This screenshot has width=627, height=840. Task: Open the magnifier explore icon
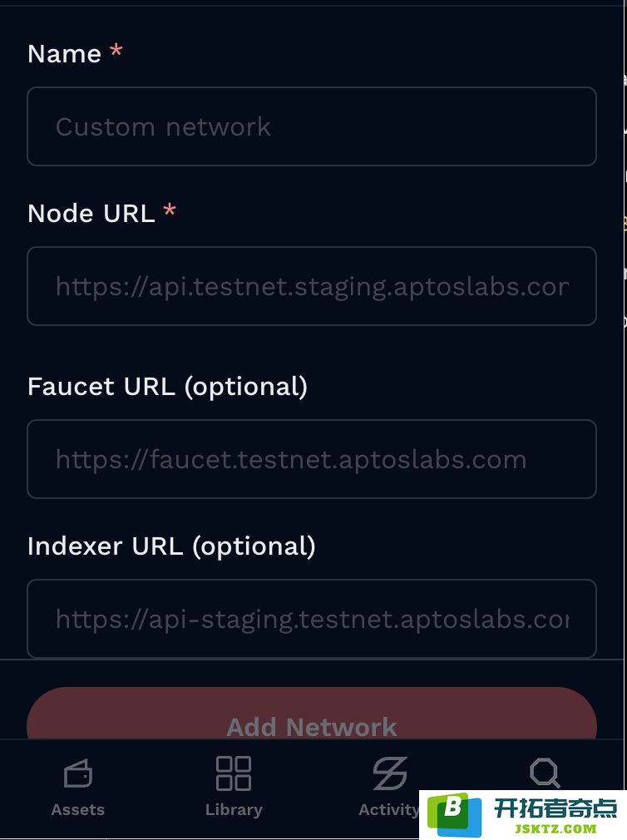545,773
